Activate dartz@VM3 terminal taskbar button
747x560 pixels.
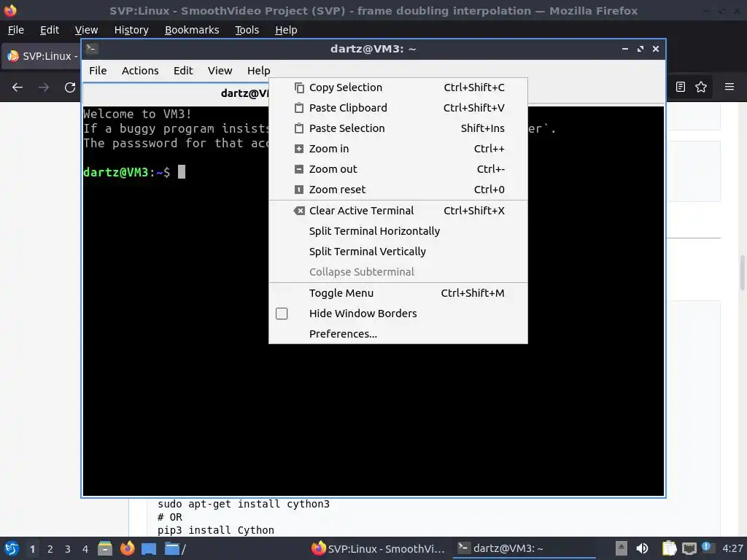[524, 548]
